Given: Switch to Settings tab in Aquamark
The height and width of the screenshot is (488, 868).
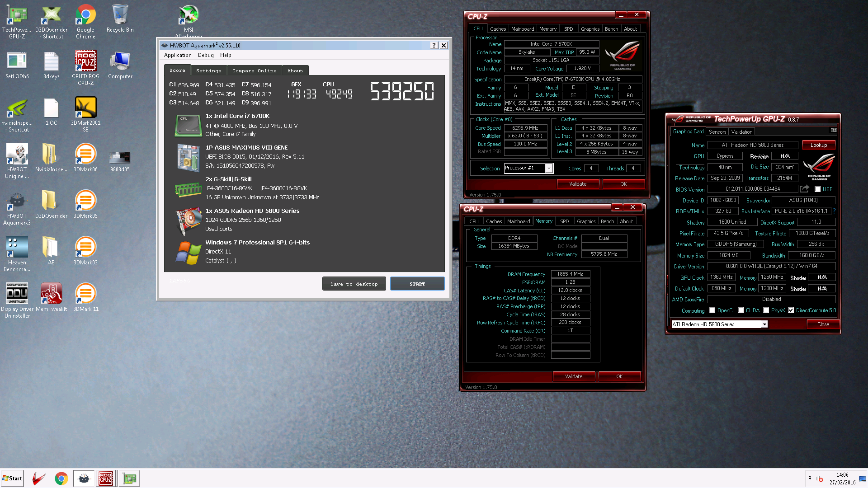Looking at the screenshot, I should coord(208,70).
